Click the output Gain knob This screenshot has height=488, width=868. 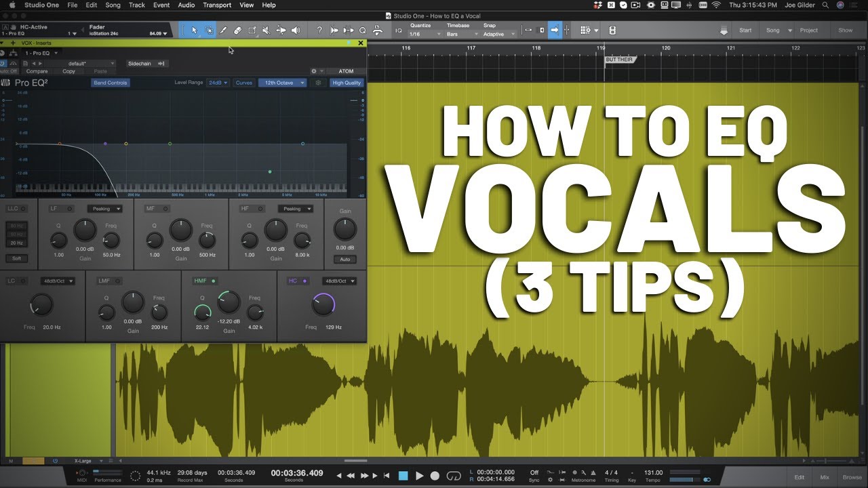point(345,229)
